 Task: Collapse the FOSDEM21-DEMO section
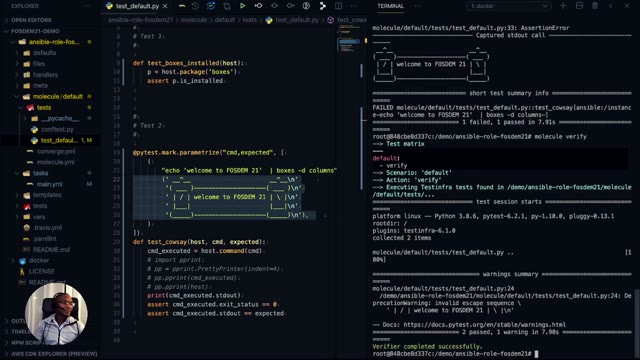[35, 31]
